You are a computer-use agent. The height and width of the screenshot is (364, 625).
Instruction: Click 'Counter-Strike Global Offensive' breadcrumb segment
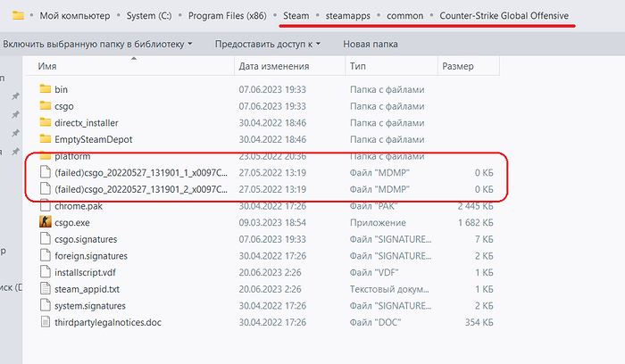point(504,16)
